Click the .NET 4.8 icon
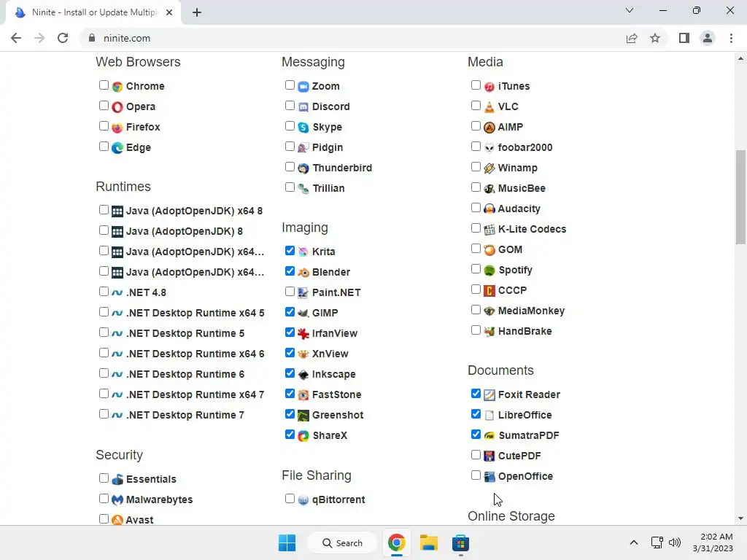Image resolution: width=747 pixels, height=560 pixels. (117, 293)
